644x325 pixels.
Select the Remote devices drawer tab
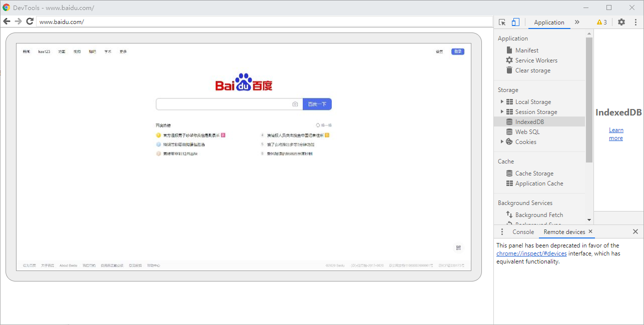[x=564, y=231]
